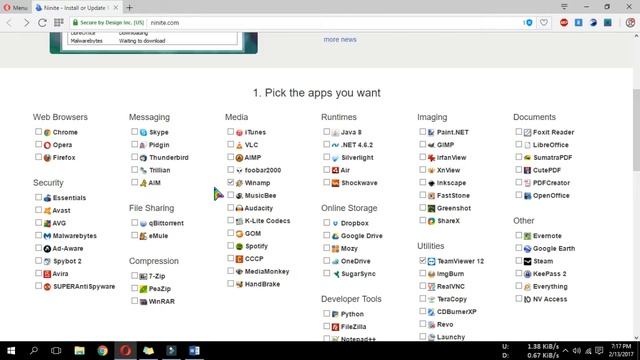The width and height of the screenshot is (640, 360).
Task: Click the iTunes app icon
Action: pos(239,132)
